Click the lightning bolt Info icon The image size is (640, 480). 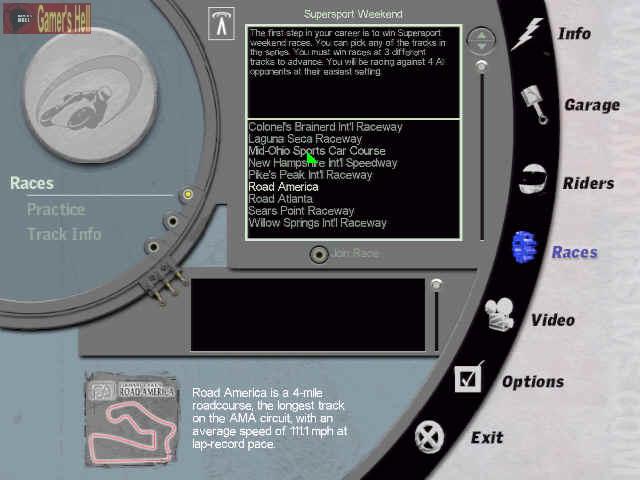click(x=527, y=34)
